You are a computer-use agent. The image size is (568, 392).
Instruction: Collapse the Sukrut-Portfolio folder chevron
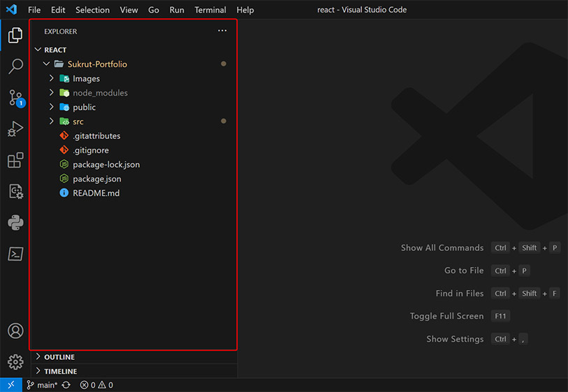coord(46,64)
